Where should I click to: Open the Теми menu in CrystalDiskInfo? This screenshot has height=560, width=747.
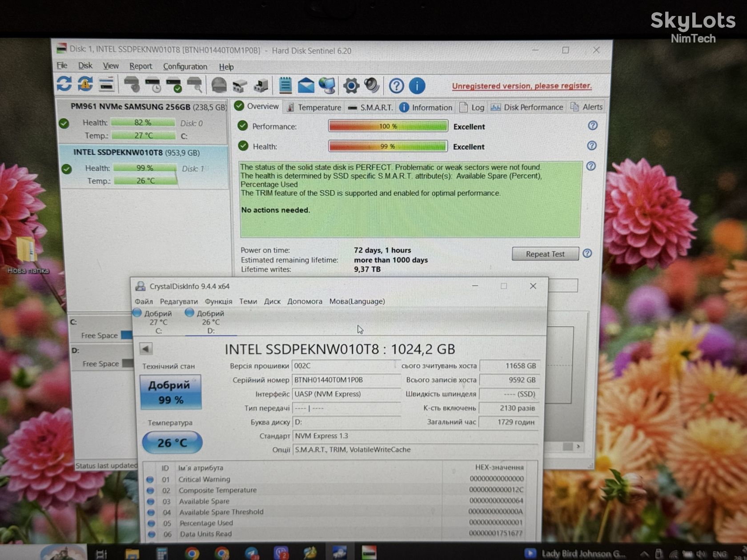(248, 301)
